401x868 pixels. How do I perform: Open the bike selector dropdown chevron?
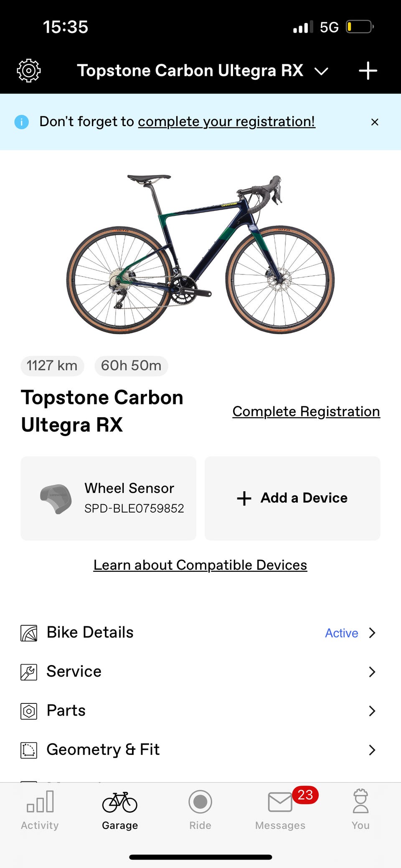point(321,71)
